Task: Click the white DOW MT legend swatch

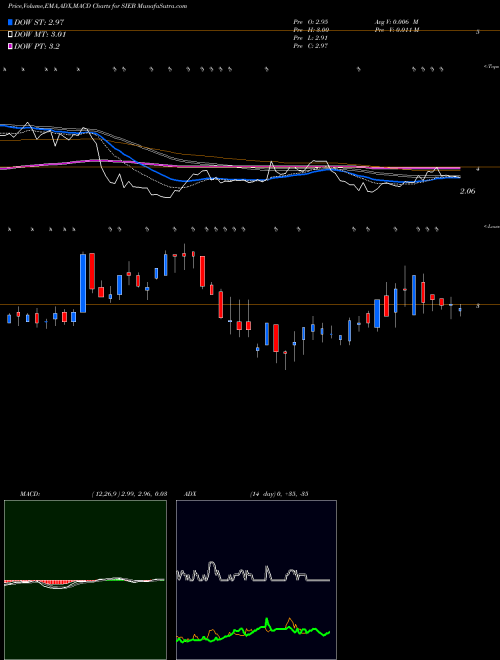Action: pyautogui.click(x=10, y=35)
